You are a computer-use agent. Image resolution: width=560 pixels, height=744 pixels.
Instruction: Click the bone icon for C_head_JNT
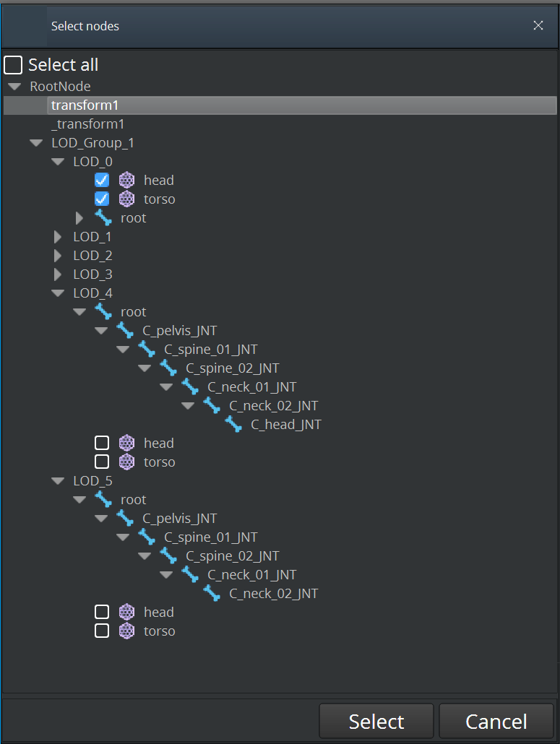click(233, 425)
